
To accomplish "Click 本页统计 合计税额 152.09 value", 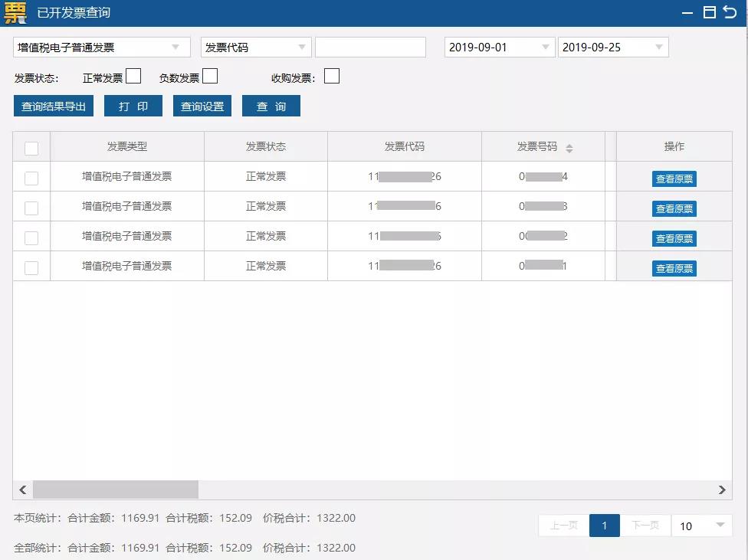I will (235, 518).
